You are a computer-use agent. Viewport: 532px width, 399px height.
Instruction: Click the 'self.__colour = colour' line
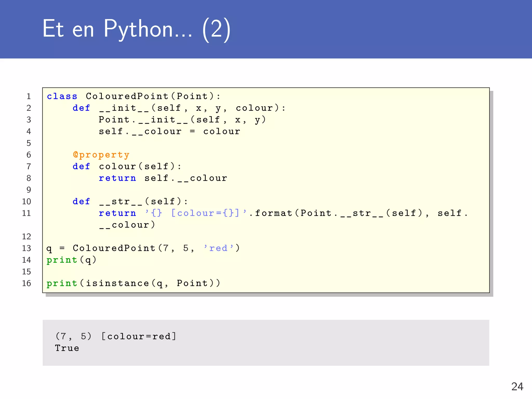(169, 131)
